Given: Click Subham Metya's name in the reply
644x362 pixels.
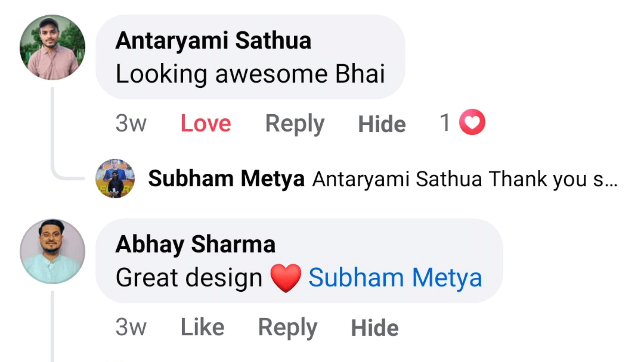Looking at the screenshot, I should click(x=226, y=178).
